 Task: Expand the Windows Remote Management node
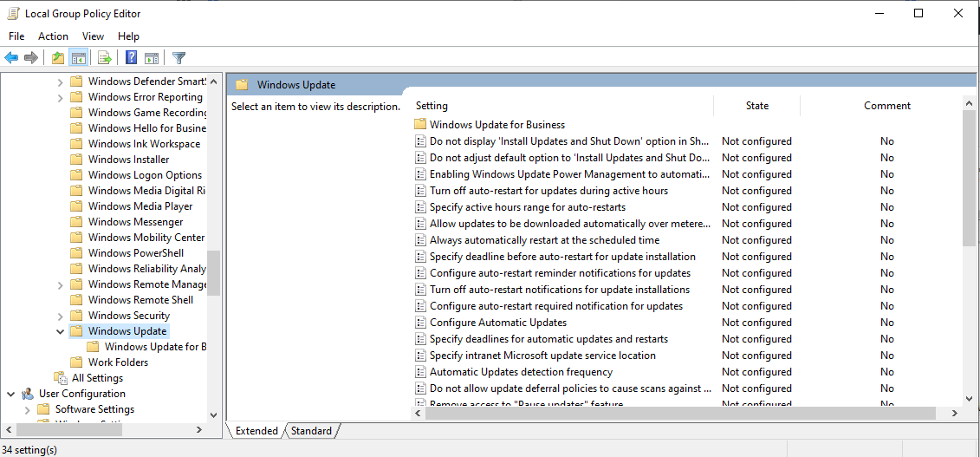(x=60, y=284)
